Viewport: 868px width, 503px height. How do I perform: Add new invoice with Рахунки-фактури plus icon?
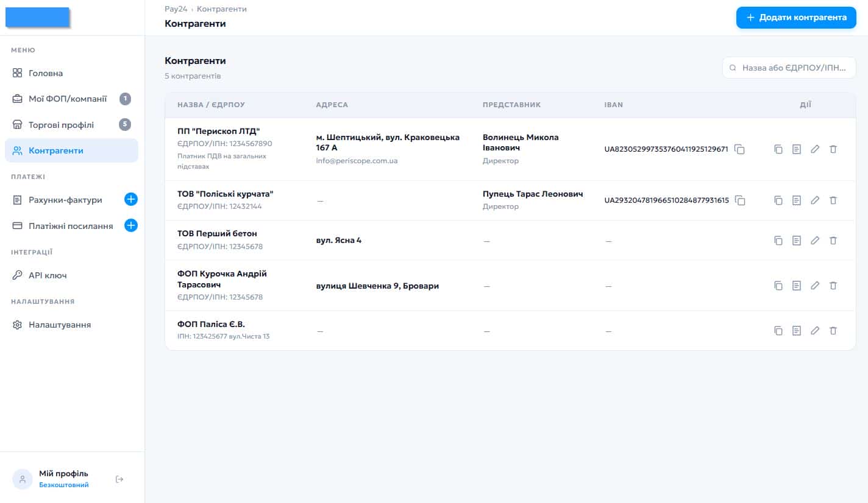131,199
